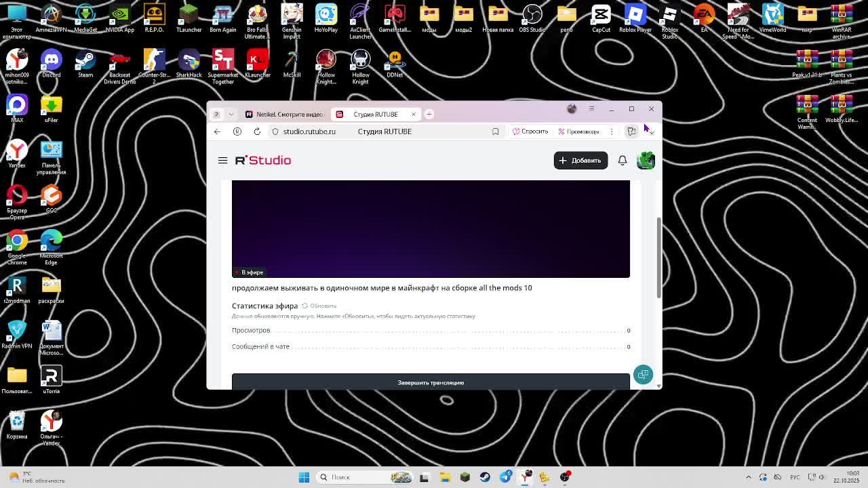Open the Промокоды button
This screenshot has height=488, width=868.
[x=578, y=131]
